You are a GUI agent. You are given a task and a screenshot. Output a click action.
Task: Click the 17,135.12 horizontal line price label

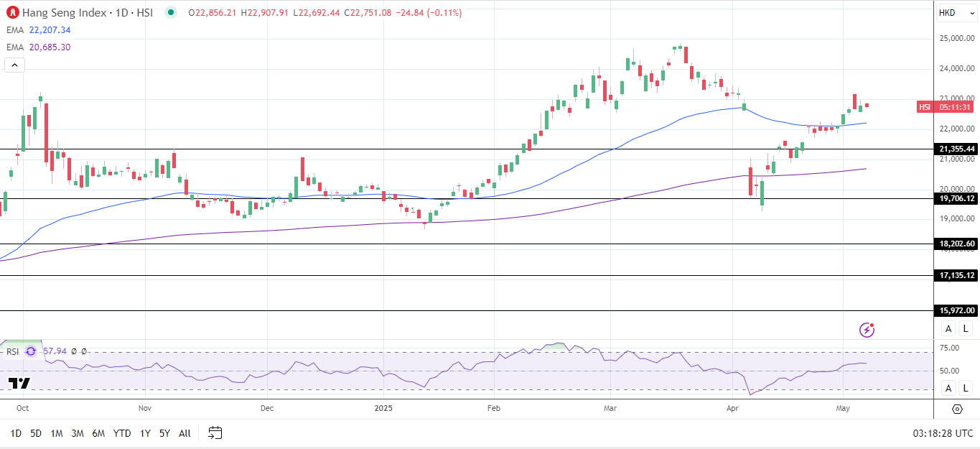[957, 275]
